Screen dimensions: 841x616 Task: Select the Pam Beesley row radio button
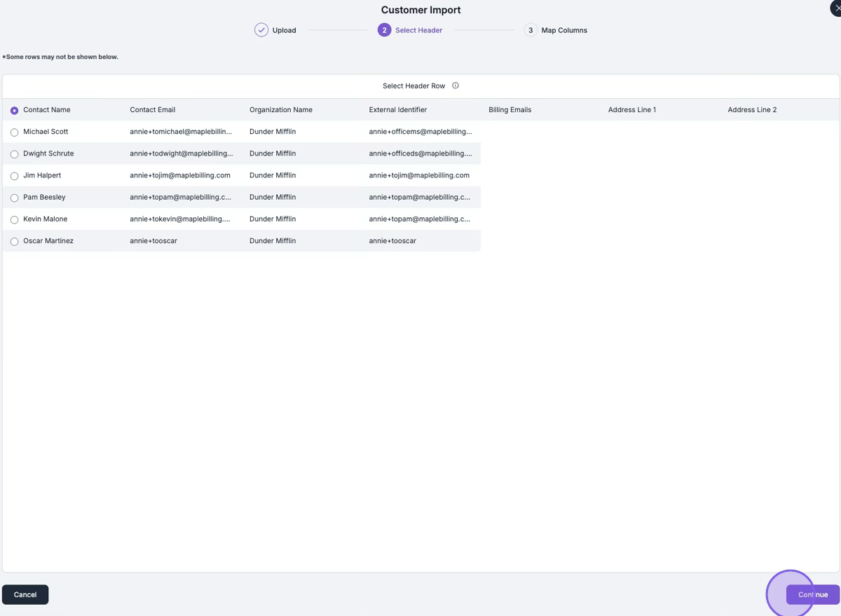pyautogui.click(x=14, y=198)
